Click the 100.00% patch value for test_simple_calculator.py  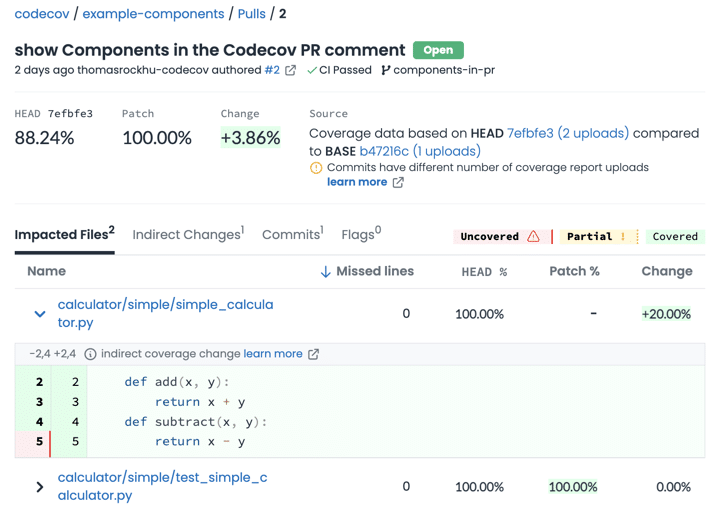[x=573, y=487]
